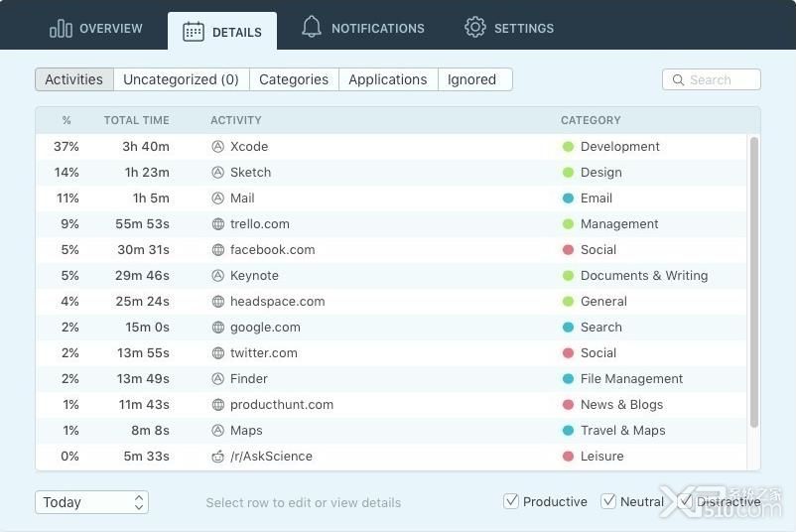Open the Settings tab
Screen dimensions: 796x532
509,28
